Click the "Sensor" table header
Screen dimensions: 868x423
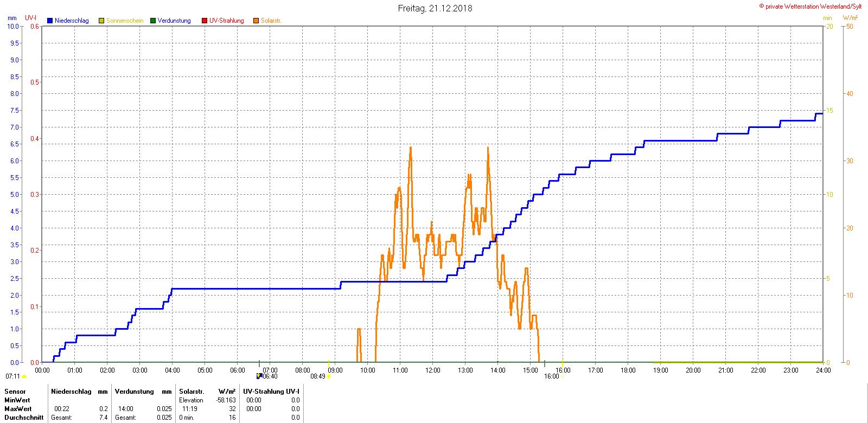tap(15, 392)
